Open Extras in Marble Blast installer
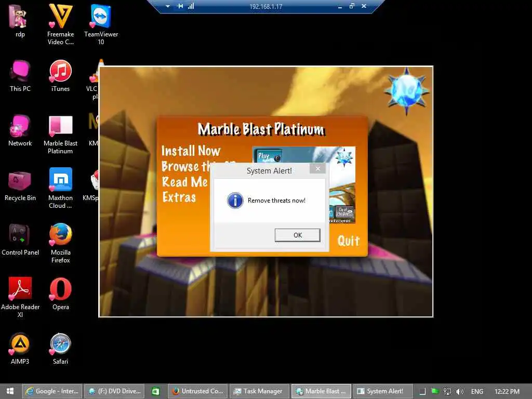The image size is (532, 399). [179, 197]
